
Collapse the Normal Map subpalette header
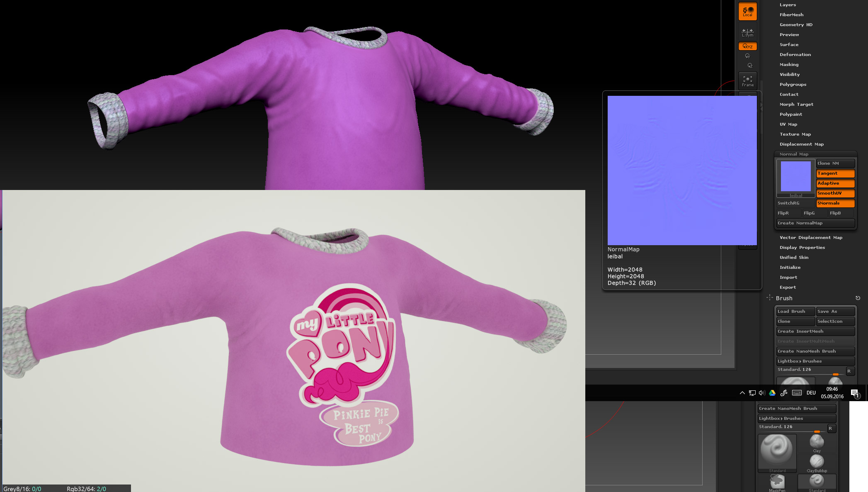794,154
